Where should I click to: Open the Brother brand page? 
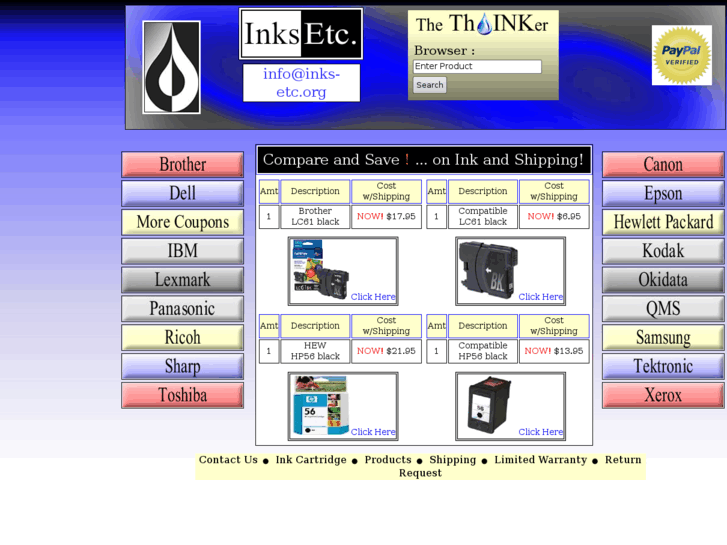pos(183,164)
